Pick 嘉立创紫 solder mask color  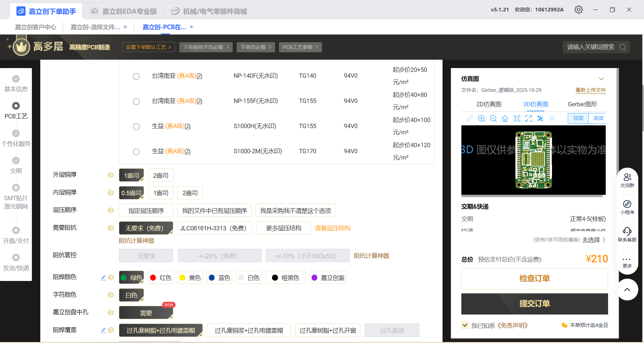tap(328, 278)
